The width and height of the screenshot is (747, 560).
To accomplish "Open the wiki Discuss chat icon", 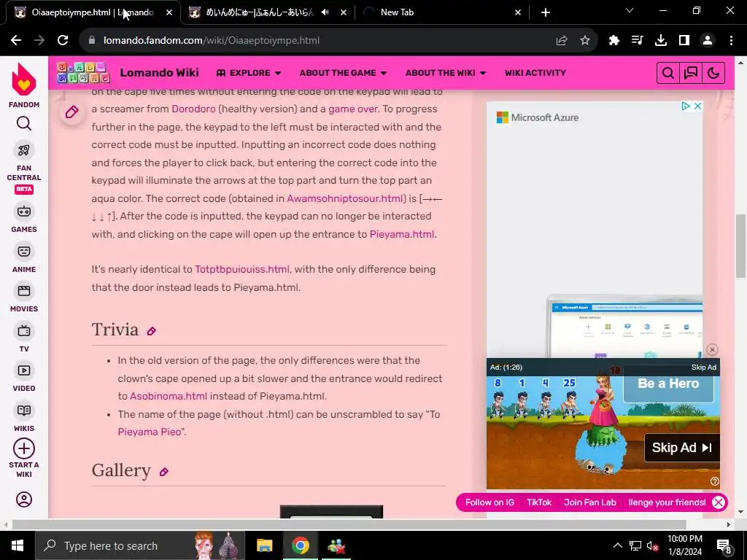I will 691,73.
